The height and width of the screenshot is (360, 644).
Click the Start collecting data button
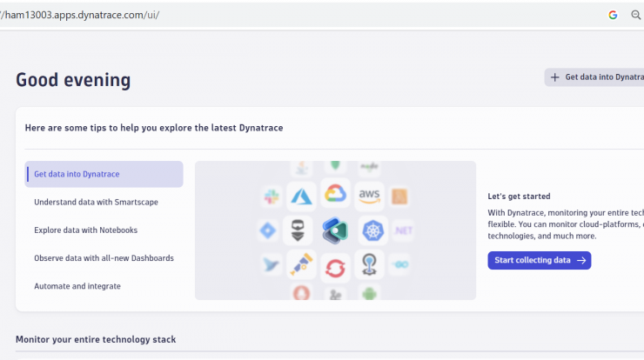click(540, 260)
